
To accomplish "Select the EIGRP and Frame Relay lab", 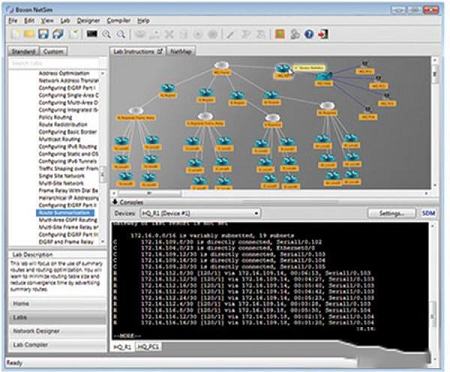I will pyautogui.click(x=66, y=242).
